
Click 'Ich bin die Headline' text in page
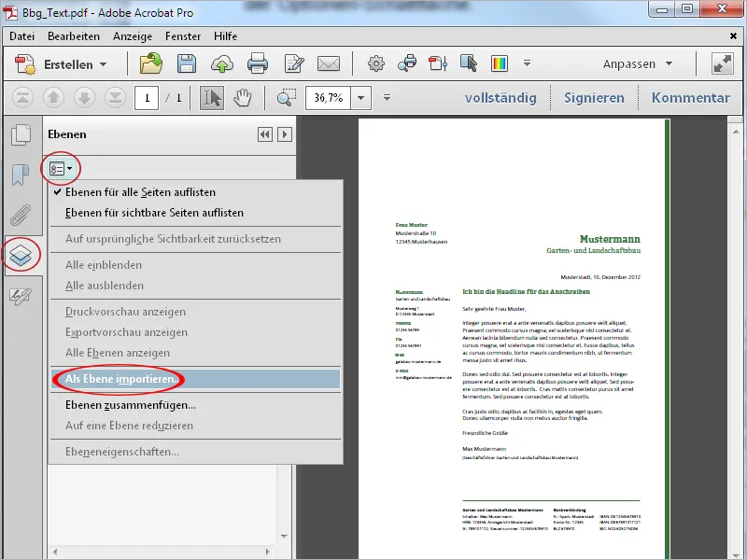(526, 292)
